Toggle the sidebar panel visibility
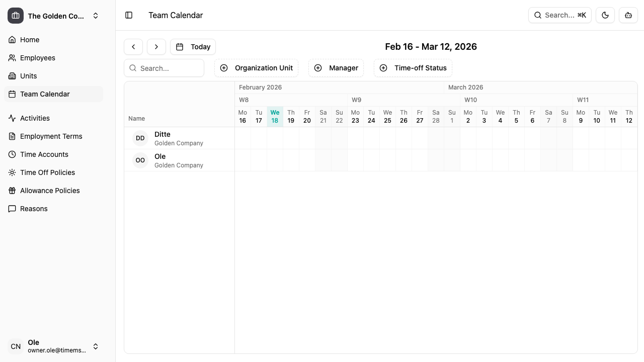Screen dimensions: 644x362 (129, 15)
